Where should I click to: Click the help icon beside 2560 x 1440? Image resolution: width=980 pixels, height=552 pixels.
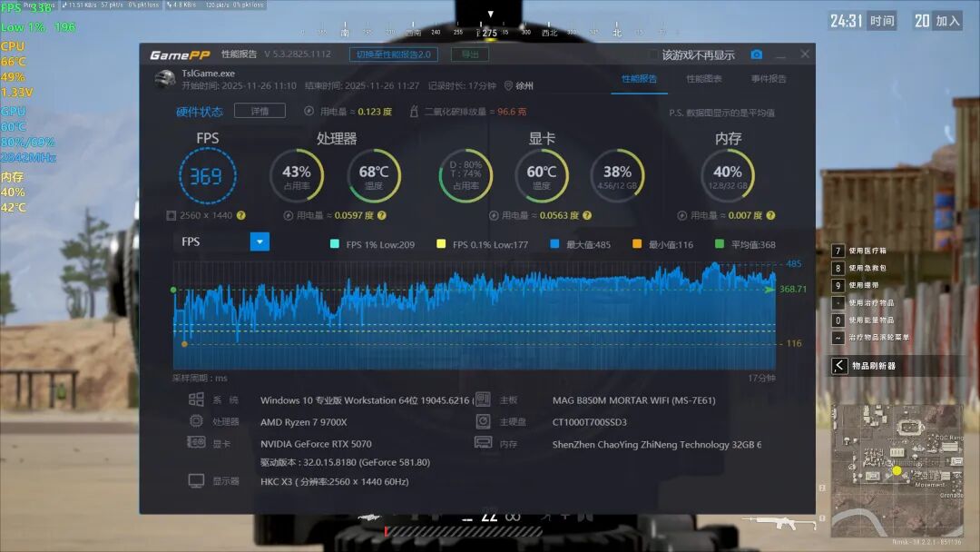pos(241,216)
